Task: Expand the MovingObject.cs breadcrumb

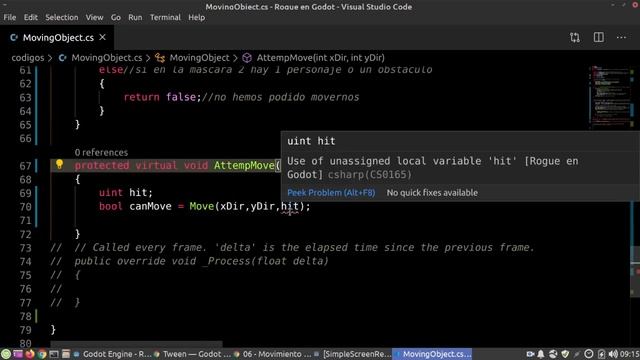Action: tap(107, 58)
